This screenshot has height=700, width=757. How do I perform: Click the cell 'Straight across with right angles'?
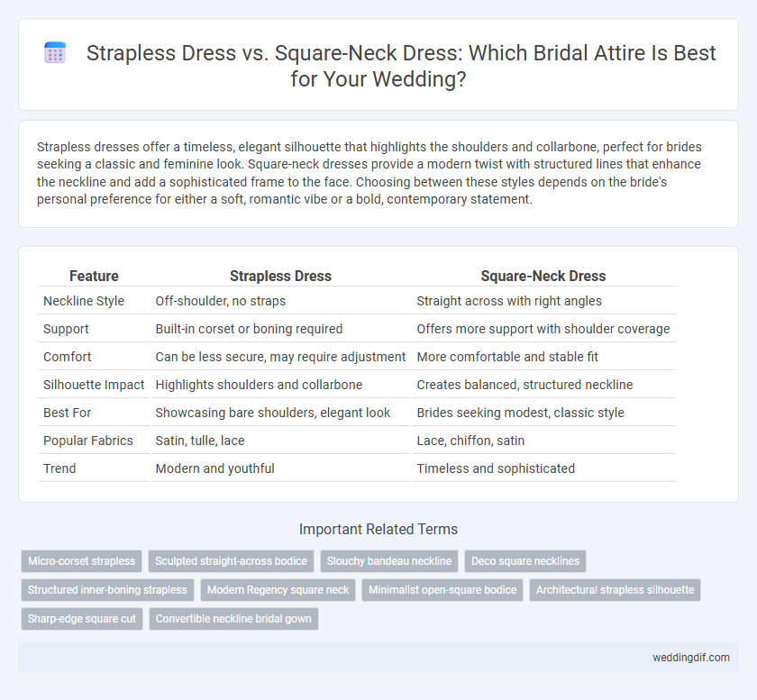[509, 301]
